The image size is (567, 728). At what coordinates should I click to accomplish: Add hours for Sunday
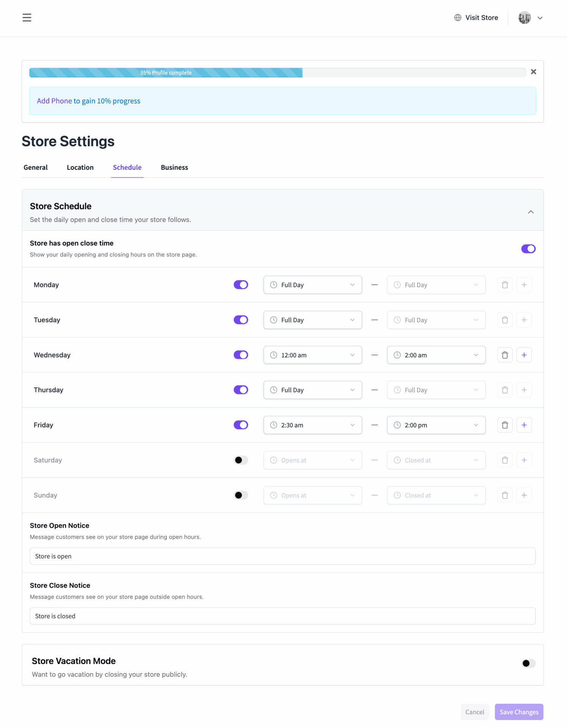pyautogui.click(x=524, y=495)
